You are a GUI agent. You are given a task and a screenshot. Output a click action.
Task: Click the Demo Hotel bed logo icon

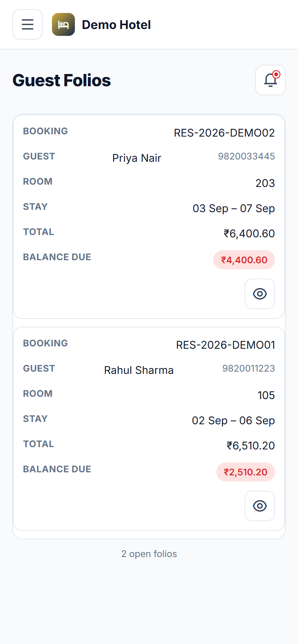(63, 24)
